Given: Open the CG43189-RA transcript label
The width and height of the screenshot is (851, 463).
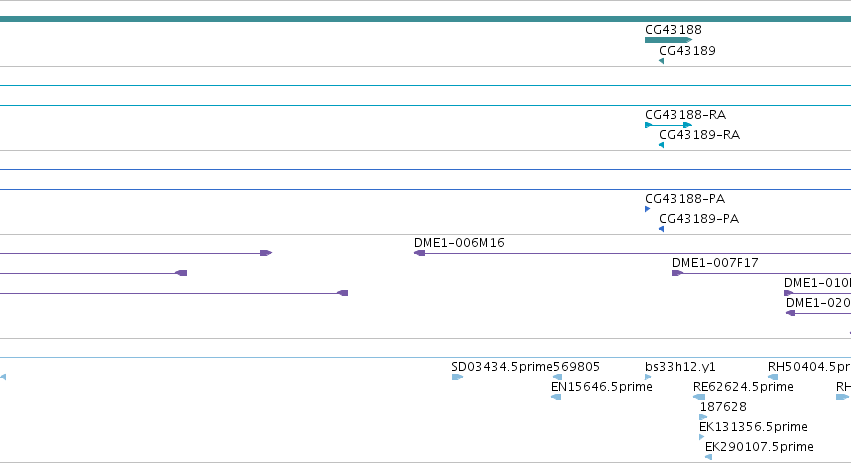Looking at the screenshot, I should tap(700, 135).
